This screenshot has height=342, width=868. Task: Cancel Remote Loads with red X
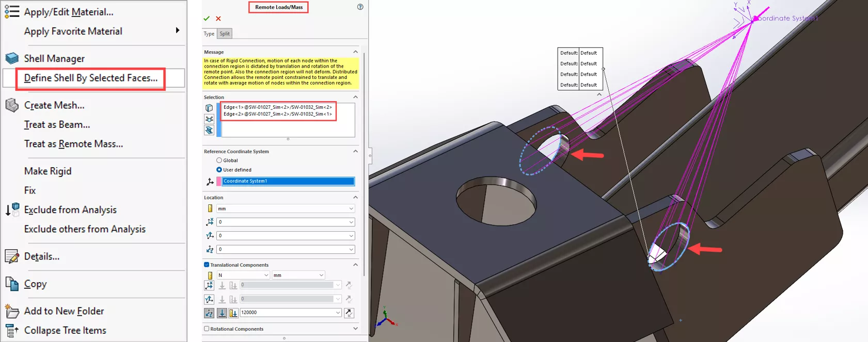218,19
